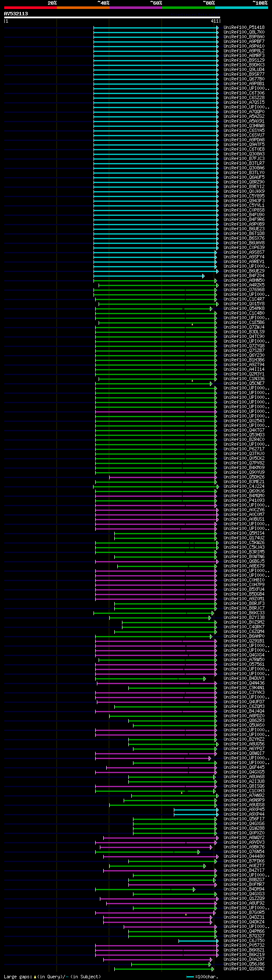Viewport: 272px width, 980px height.
Task: Click the UniRef100_B7FJC3 label
Action: 244,159
